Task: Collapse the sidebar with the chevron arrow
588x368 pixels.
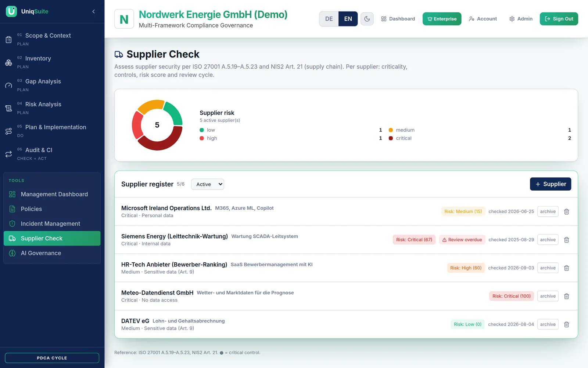Action: (93, 11)
